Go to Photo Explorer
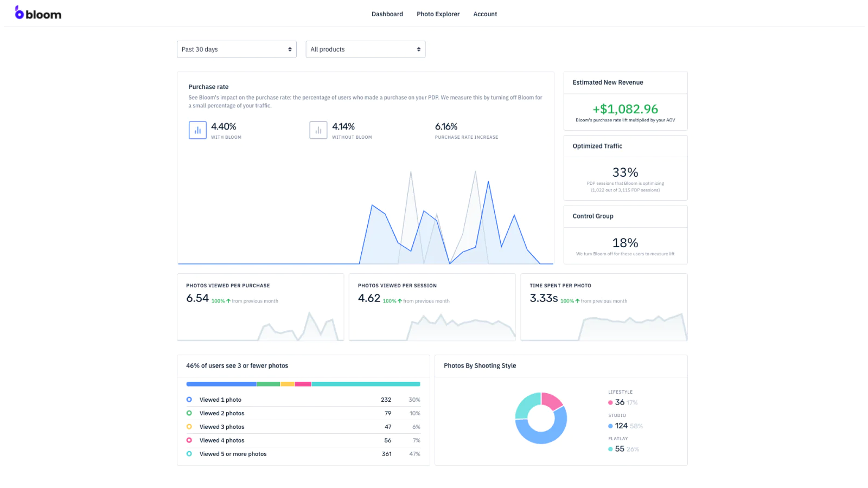 tap(438, 14)
